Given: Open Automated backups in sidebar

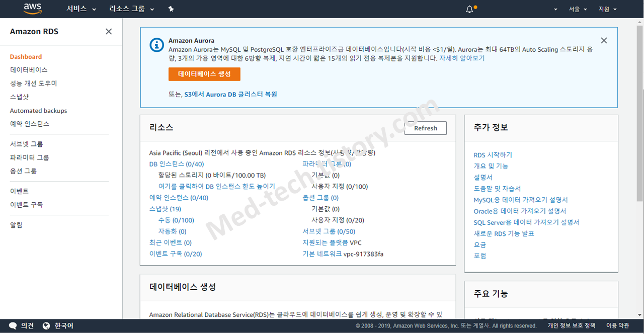Looking at the screenshot, I should click(38, 111).
